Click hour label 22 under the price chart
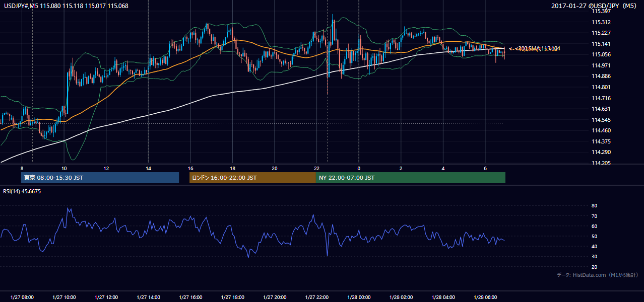The width and height of the screenshot is (644, 302). click(316, 168)
